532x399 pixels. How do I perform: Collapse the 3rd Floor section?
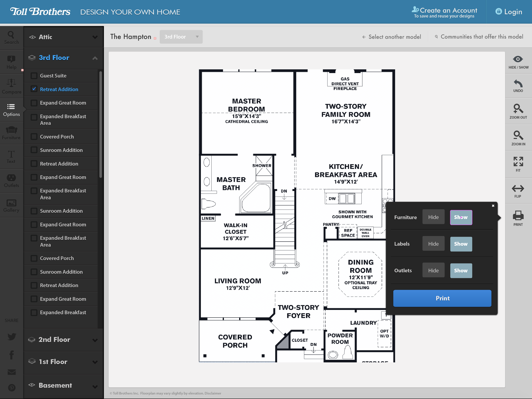95,58
